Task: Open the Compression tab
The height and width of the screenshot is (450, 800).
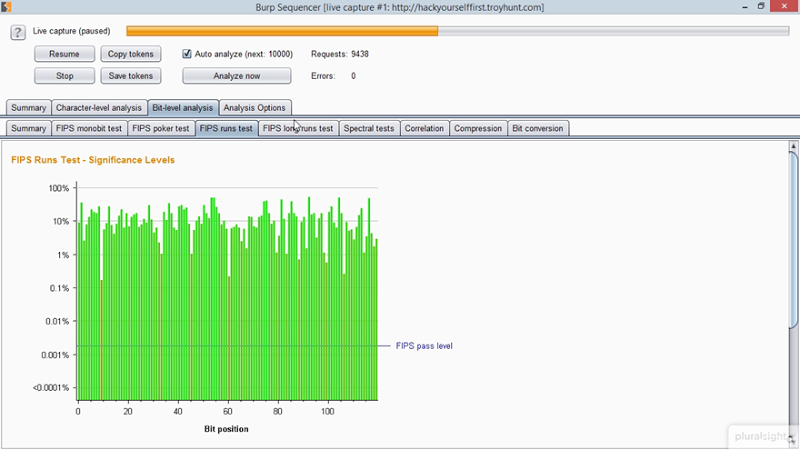Action: (x=478, y=128)
